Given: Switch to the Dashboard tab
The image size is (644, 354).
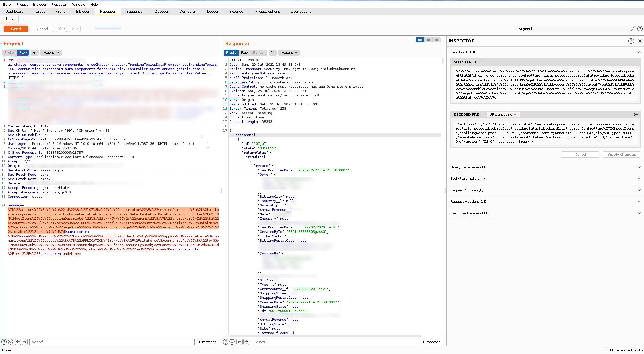Looking at the screenshot, I should (15, 12).
